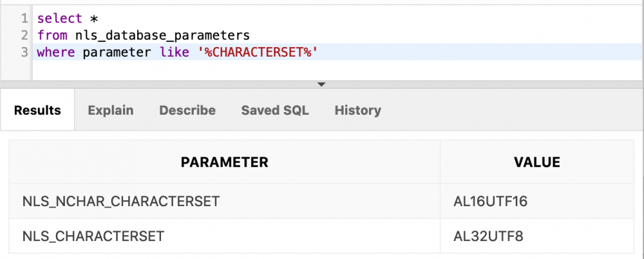
Task: Click the VALUE column header
Action: click(536, 162)
